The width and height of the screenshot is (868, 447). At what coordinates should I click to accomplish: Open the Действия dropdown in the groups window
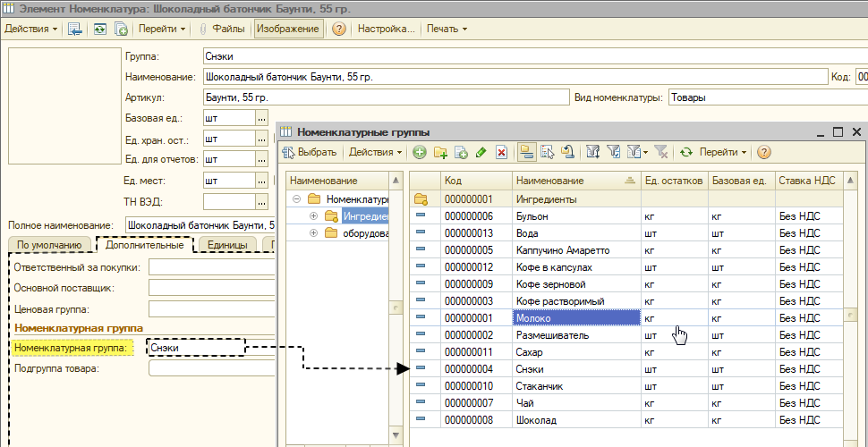[x=375, y=152]
